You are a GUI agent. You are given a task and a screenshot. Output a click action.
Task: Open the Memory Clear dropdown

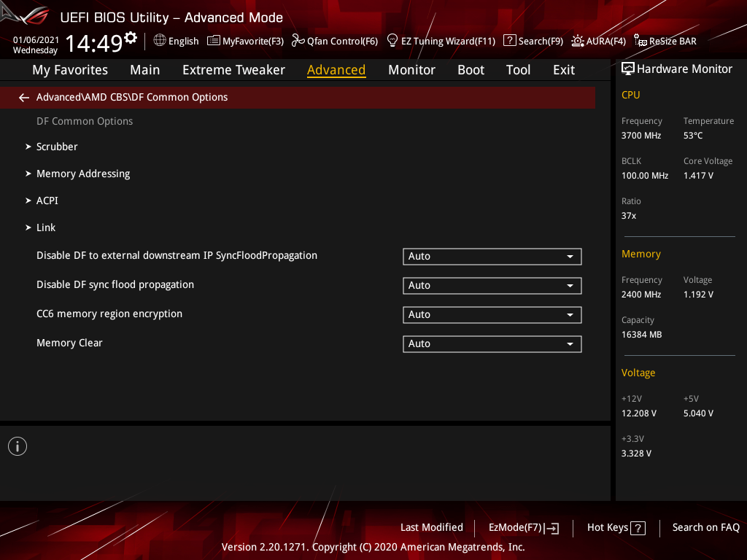tap(492, 344)
